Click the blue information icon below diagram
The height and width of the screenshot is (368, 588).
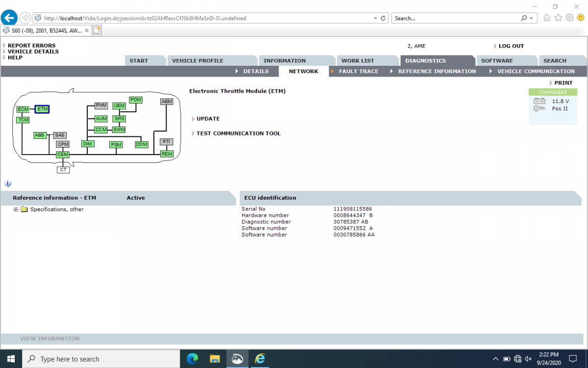click(x=8, y=184)
